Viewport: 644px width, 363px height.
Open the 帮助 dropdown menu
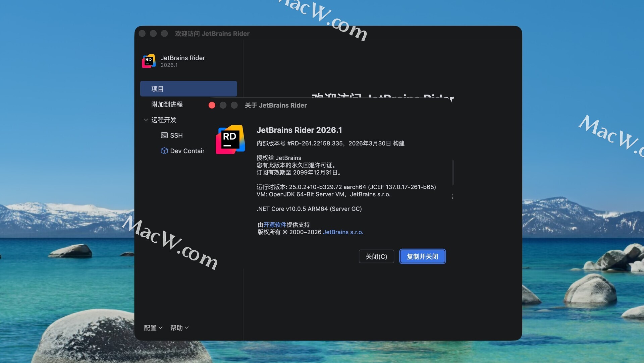coord(179,328)
